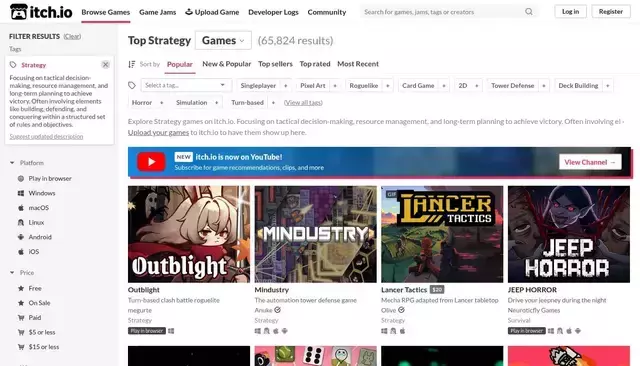Screen dimensions: 640x366
Task: Add the Simulation tag with plus
Action: (x=217, y=103)
